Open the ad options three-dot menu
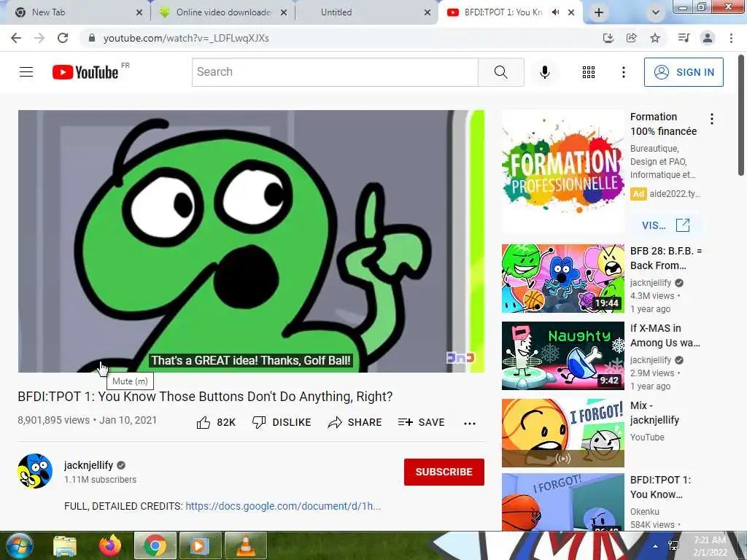 click(712, 119)
